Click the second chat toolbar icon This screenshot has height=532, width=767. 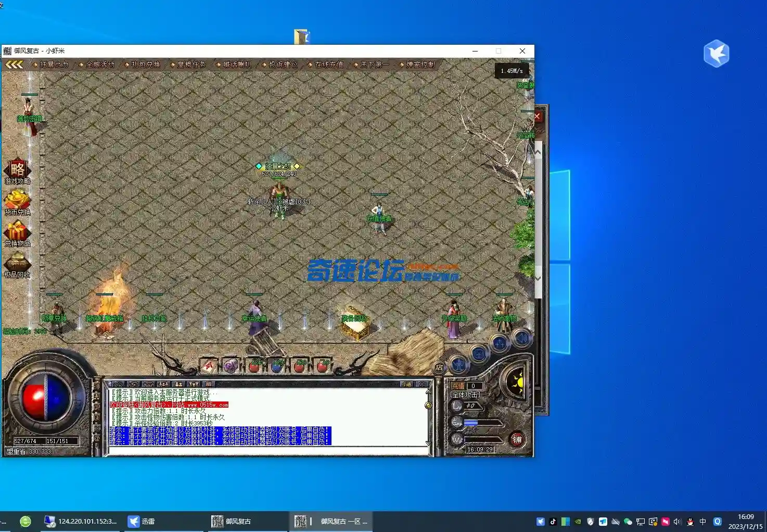click(134, 384)
